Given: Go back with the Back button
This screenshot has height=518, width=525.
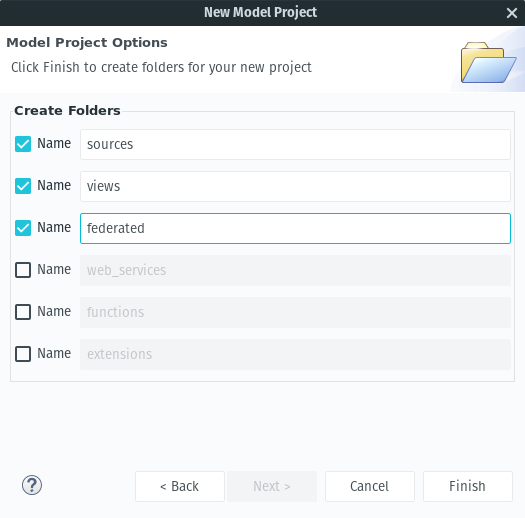Looking at the screenshot, I should pos(180,487).
